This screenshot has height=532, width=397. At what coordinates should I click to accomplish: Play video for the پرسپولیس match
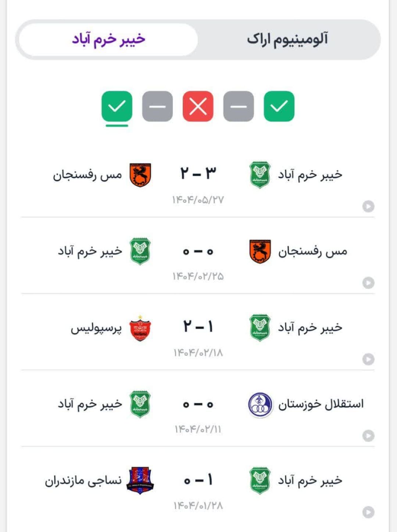pos(368,359)
